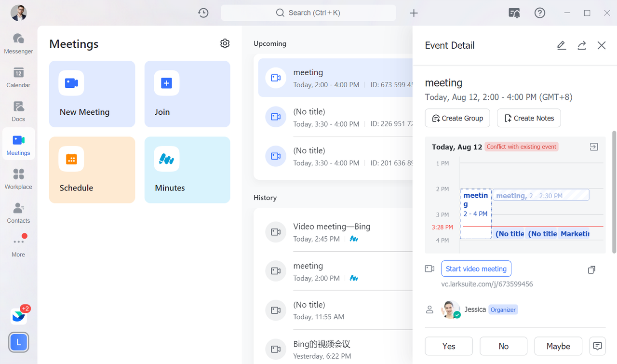Click the search bar

(308, 13)
